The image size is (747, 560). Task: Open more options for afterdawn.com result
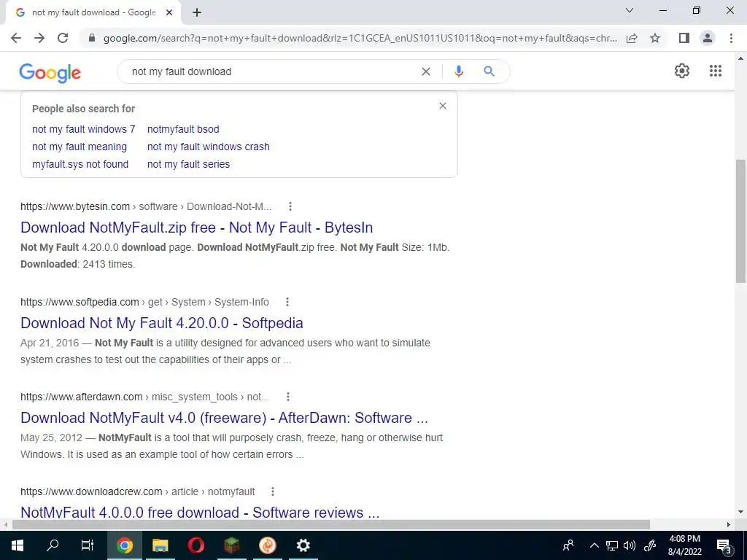pos(288,397)
